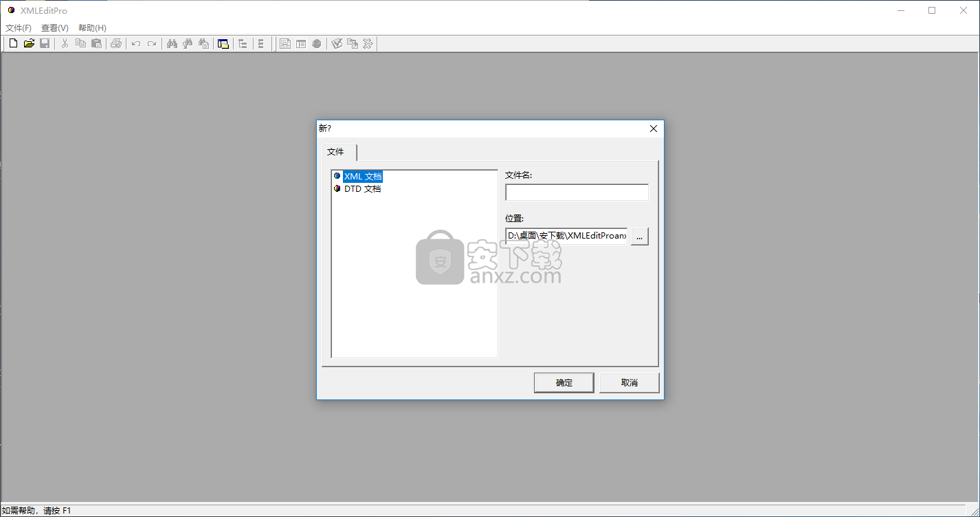Close the 新? dialog

(x=654, y=129)
